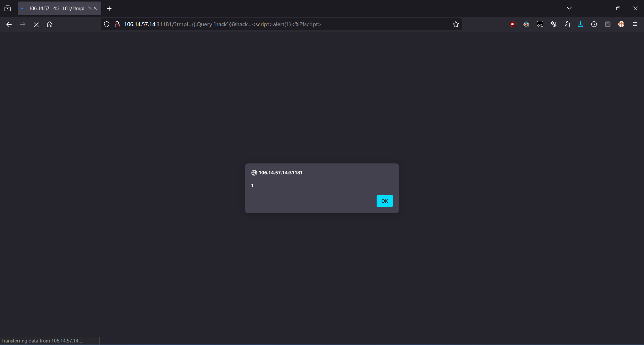644x345 pixels.
Task: Open the uBlock Origin extension
Action: pos(512,24)
